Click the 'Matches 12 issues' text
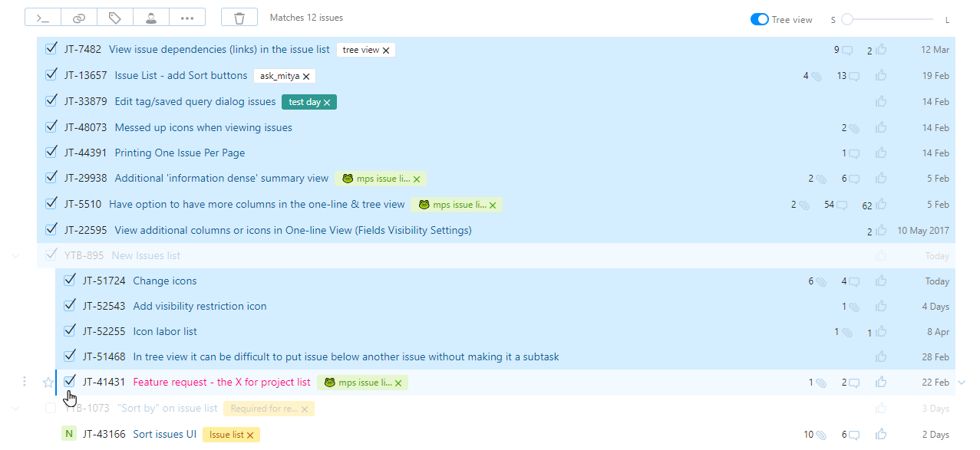 pos(307,18)
